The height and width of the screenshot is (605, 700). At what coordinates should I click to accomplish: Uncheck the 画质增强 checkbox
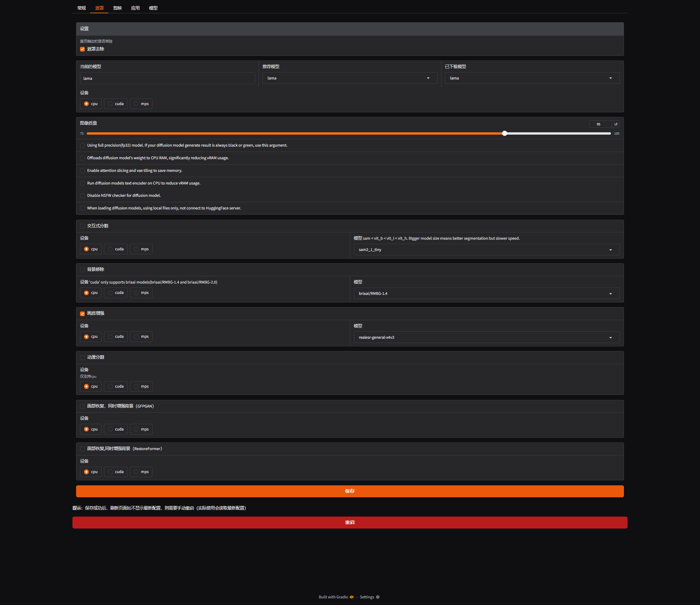(82, 314)
